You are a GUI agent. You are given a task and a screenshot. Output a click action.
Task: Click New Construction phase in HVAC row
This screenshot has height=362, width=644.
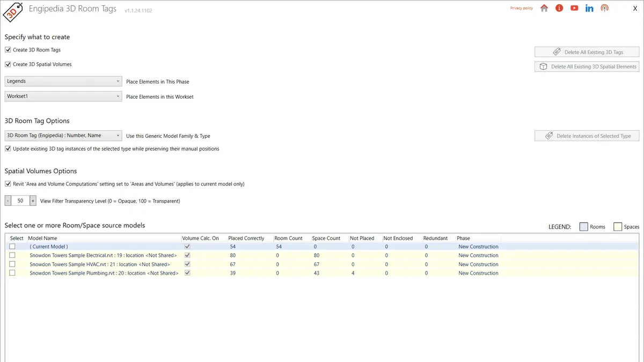coord(478,264)
